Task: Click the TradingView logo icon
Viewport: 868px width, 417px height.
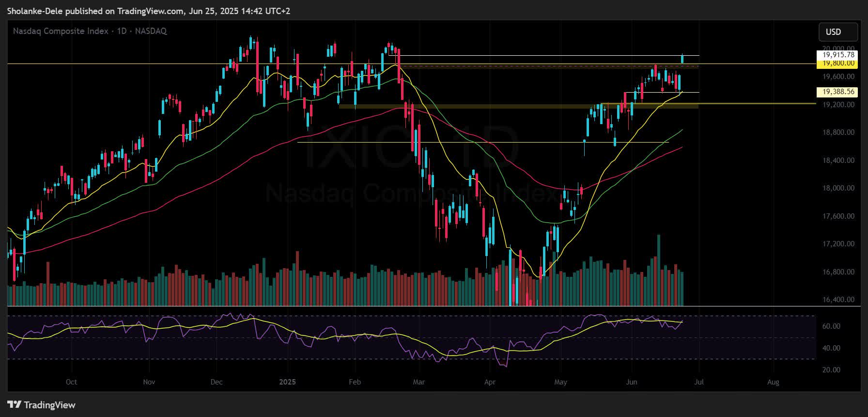Action: click(14, 405)
